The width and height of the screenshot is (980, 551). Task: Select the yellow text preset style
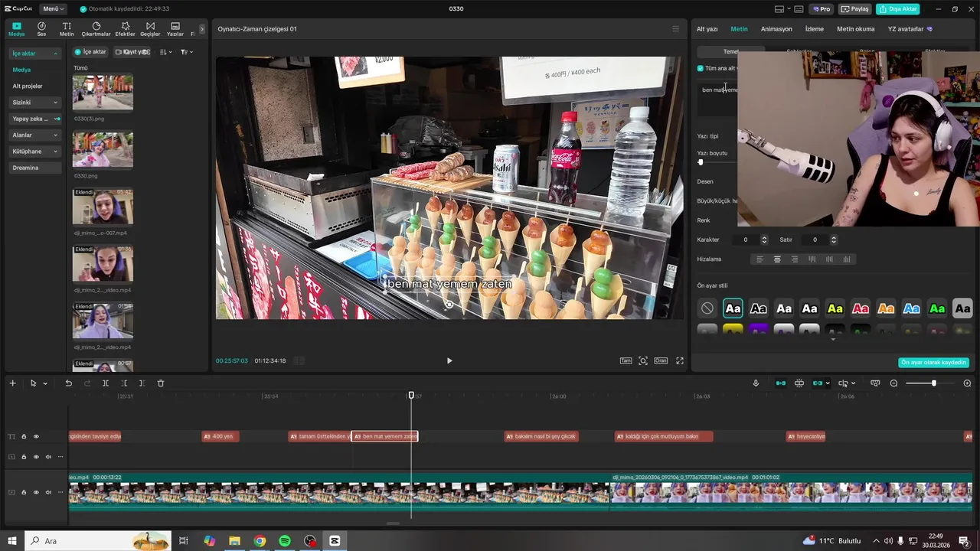pyautogui.click(x=835, y=308)
